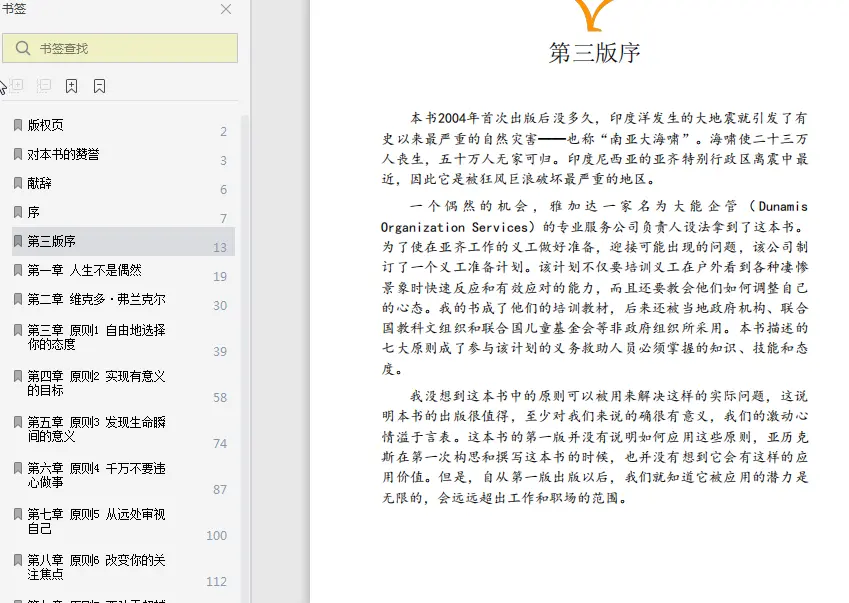Click page number 13 of 第三版序
The image size is (849, 603).
[x=220, y=247]
